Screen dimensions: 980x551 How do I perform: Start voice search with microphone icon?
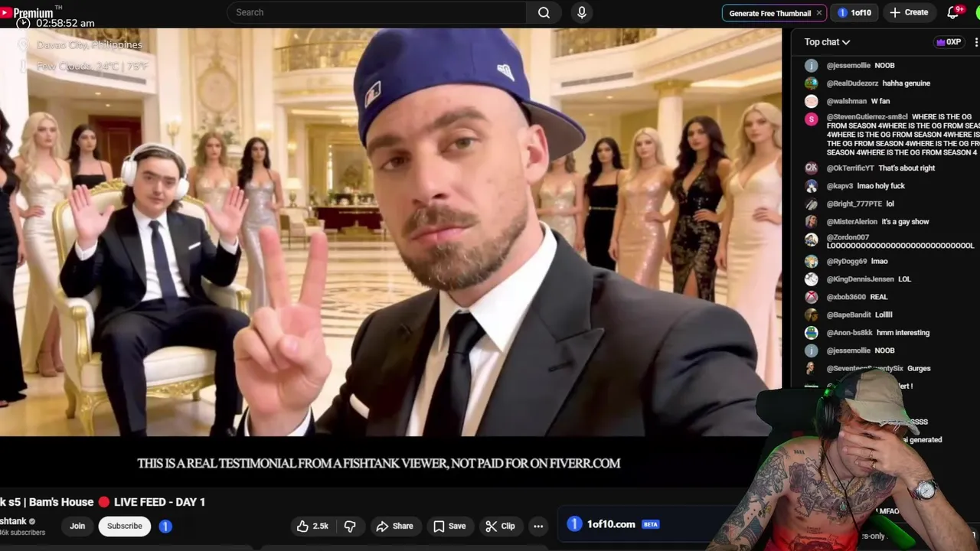(582, 12)
